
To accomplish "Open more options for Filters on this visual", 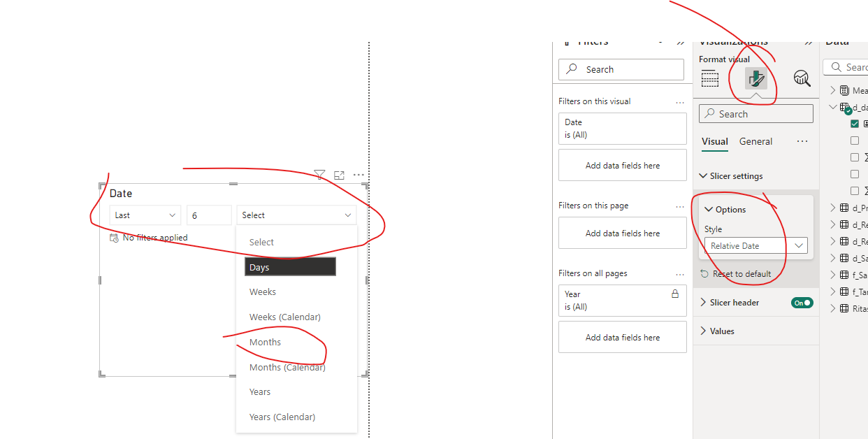I will click(x=680, y=102).
